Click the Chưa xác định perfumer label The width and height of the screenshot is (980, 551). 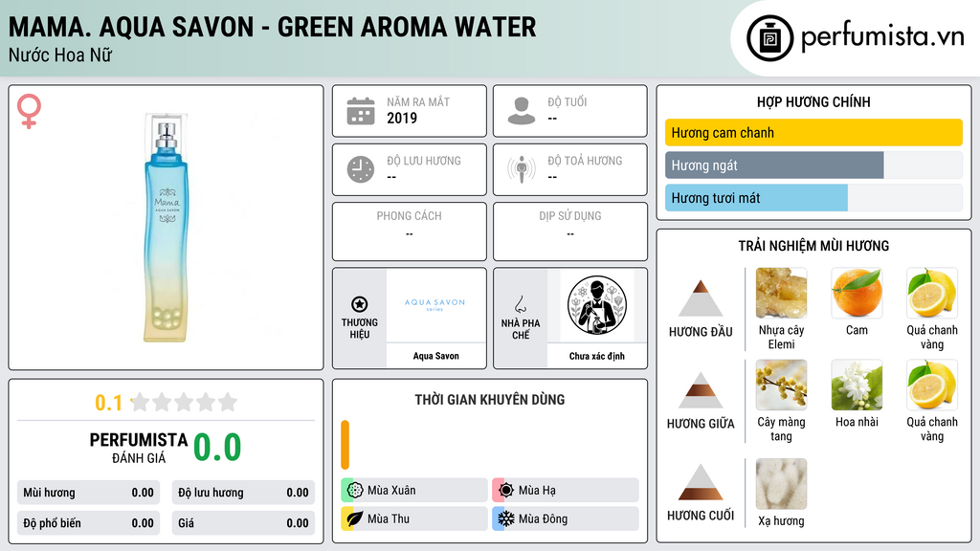597,356
